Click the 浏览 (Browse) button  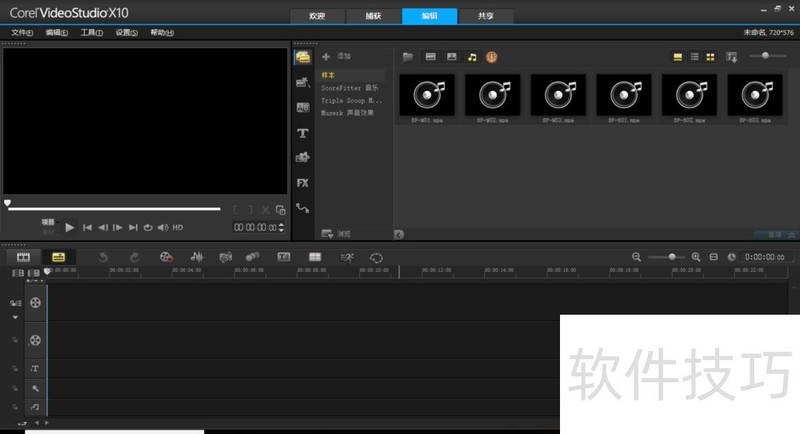pos(336,234)
